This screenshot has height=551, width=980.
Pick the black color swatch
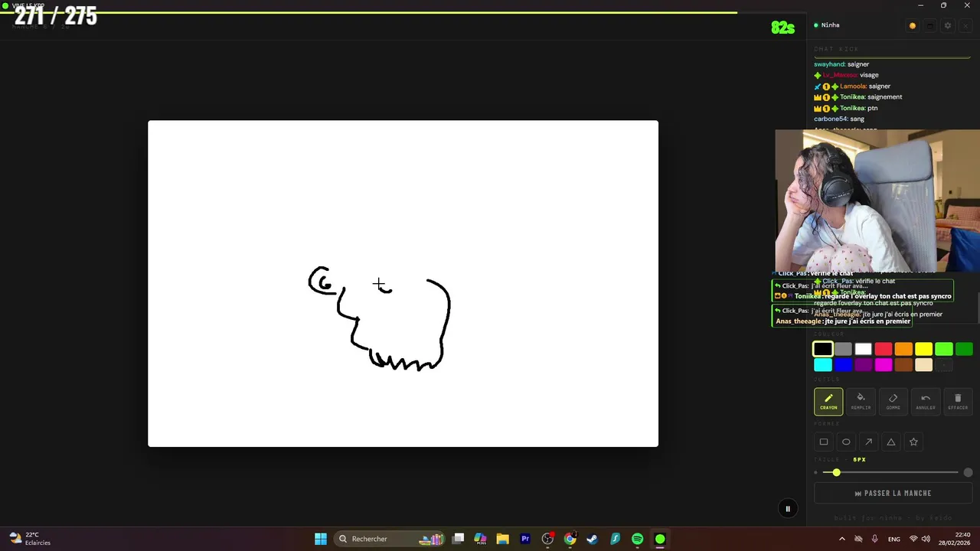pos(823,349)
